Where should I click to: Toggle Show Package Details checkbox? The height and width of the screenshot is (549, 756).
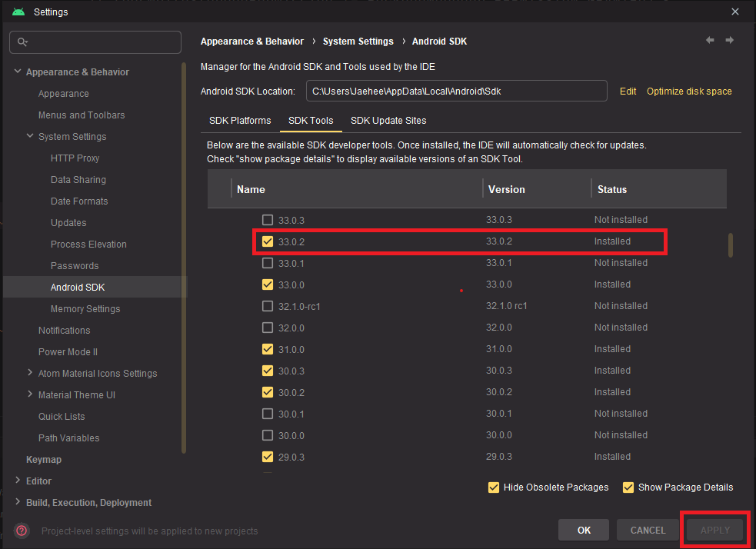pos(628,487)
